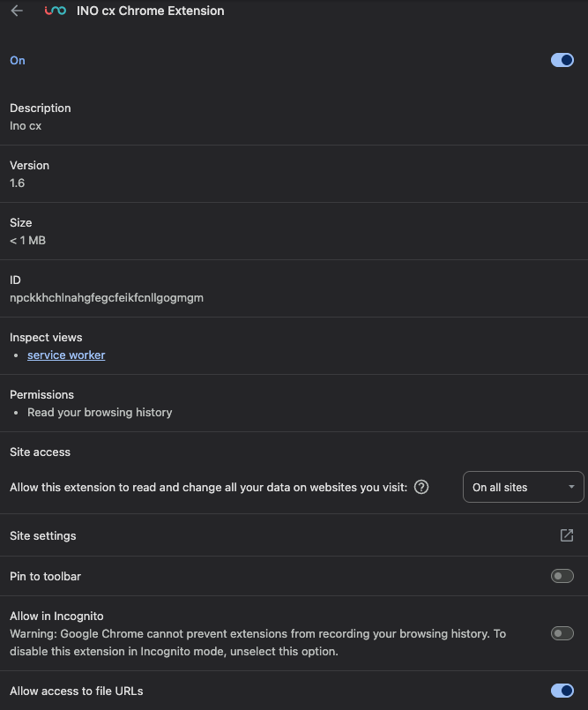588x710 pixels.
Task: Click the extension ID string
Action: (107, 297)
